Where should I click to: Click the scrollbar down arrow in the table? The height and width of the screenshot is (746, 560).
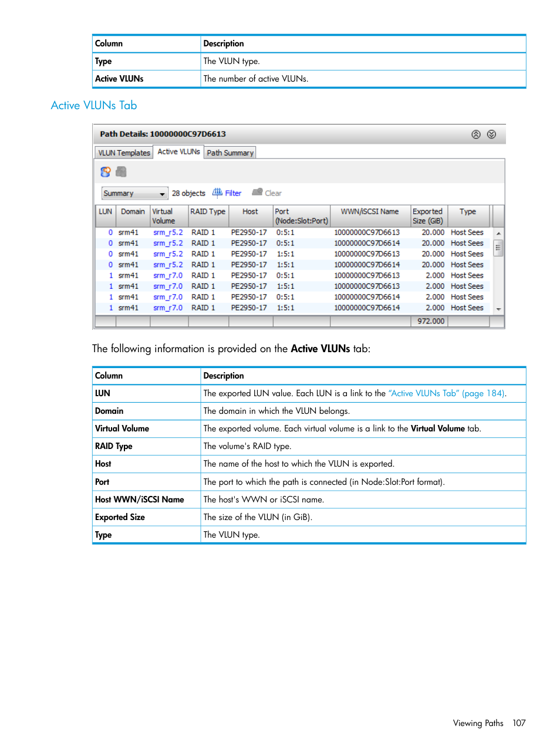click(x=498, y=309)
